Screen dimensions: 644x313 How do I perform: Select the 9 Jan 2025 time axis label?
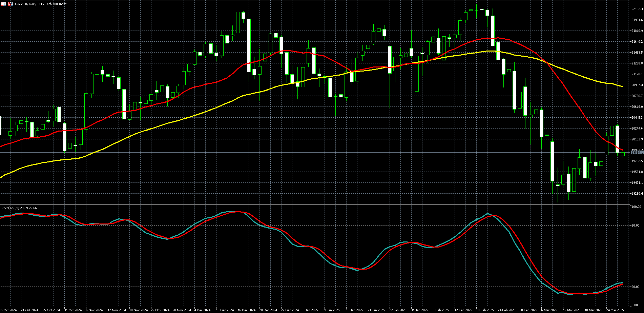pyautogui.click(x=332, y=310)
